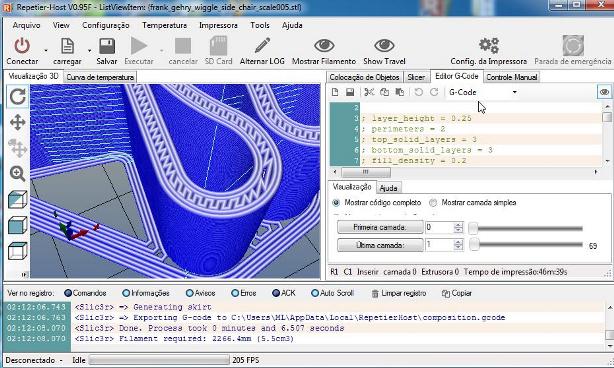Toggle Mostrar Filamento eye icon
The image size is (614, 368).
click(324, 46)
